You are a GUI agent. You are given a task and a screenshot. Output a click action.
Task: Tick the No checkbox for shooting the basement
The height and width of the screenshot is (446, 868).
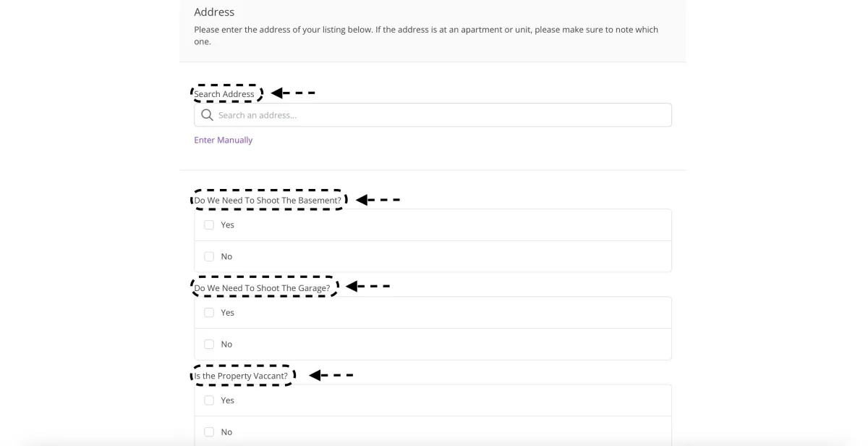209,256
